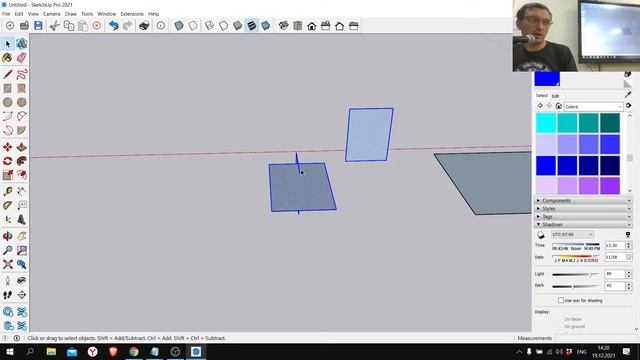Choose the Freehand drawing tool
The image size is (640, 360).
pyautogui.click(x=22, y=74)
